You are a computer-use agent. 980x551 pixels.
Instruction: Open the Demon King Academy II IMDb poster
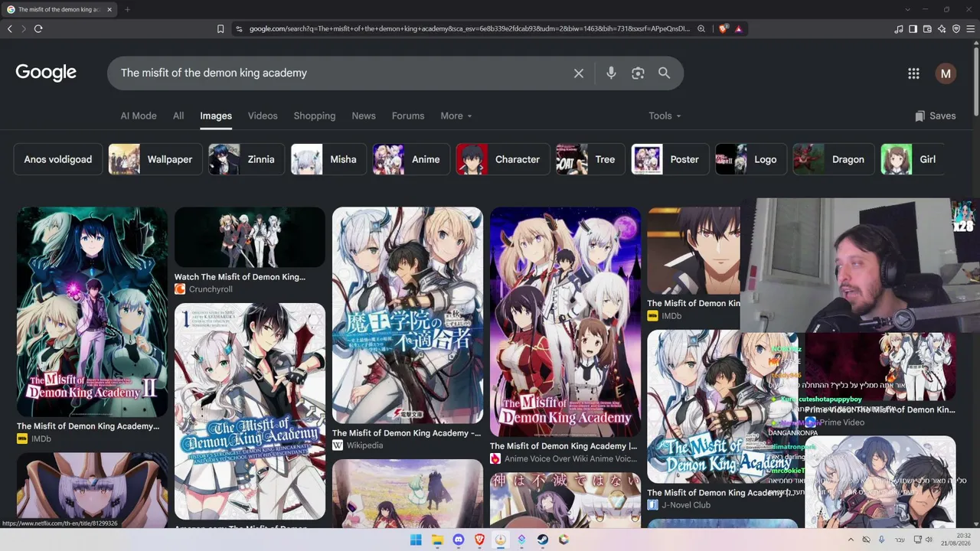click(92, 311)
